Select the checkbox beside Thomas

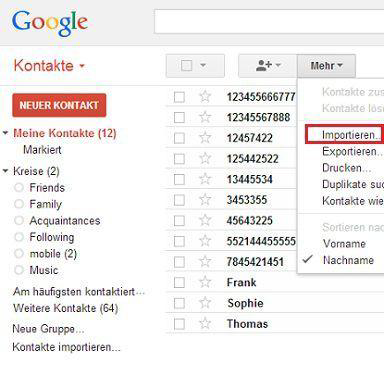179,324
